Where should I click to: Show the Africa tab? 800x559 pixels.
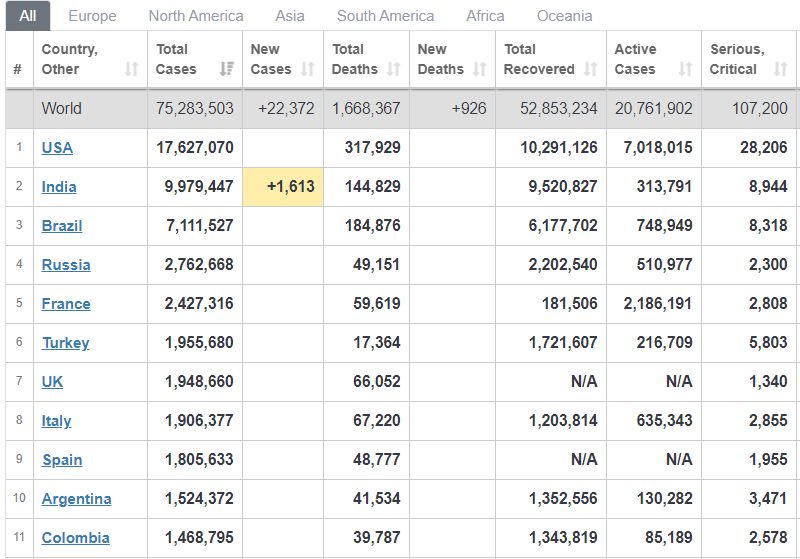[485, 16]
